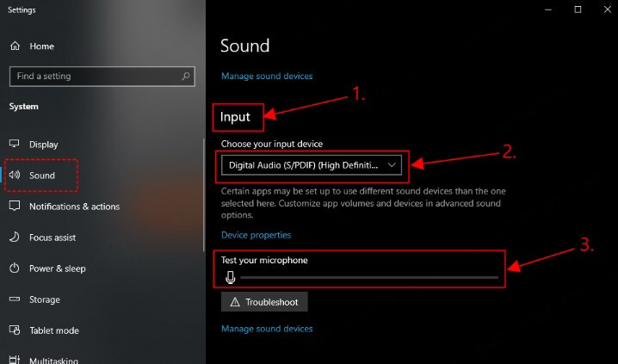Viewport: 618px width, 364px height.
Task: Click the search magnifier icon
Action: (186, 77)
